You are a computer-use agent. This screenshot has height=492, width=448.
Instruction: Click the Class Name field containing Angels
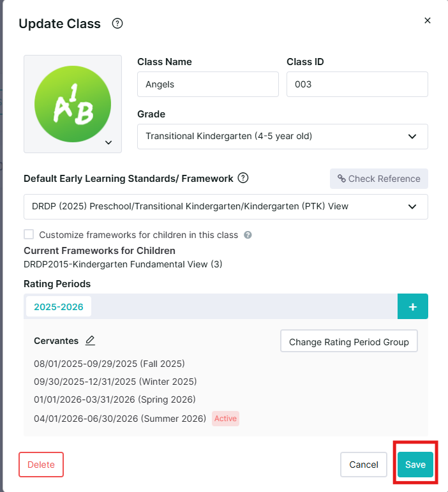[207, 84]
